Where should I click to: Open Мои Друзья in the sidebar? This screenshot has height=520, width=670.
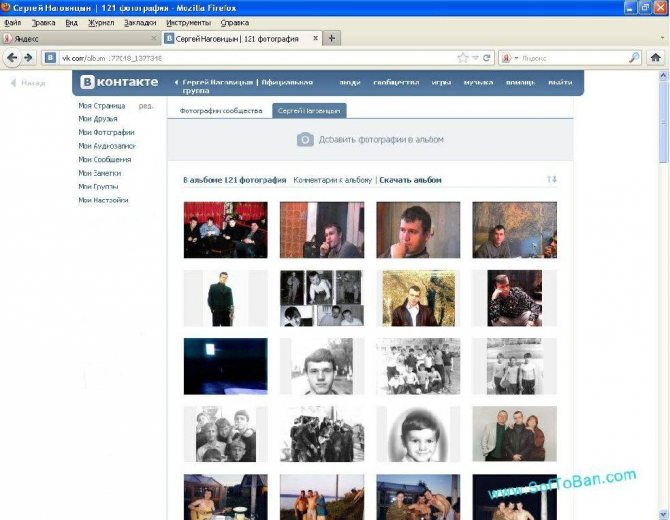pyautogui.click(x=98, y=119)
